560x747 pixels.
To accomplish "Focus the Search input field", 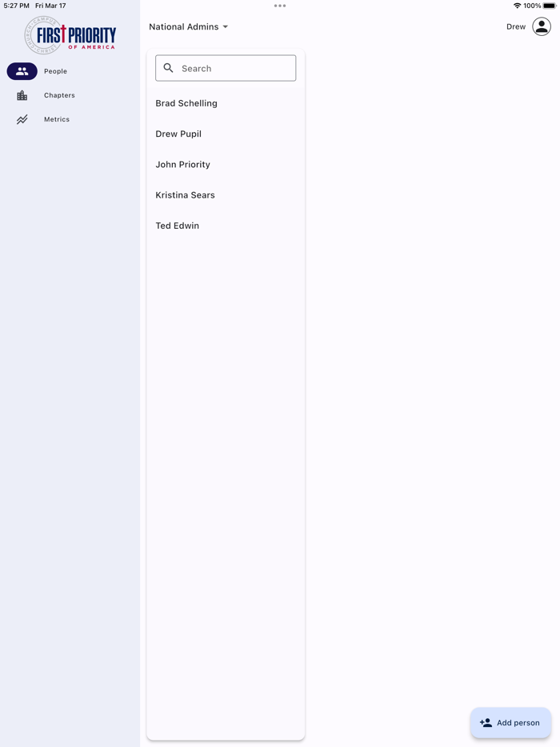I will 226,68.
